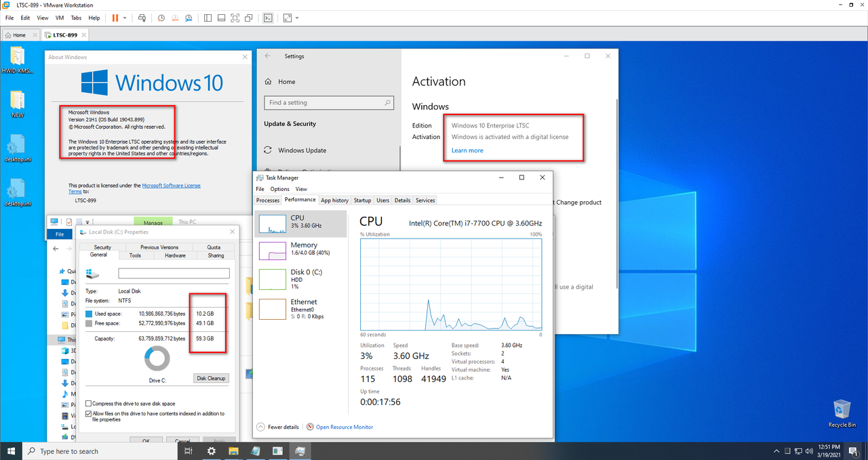This screenshot has width=868, height=460.
Task: Open Windows Start menu
Action: click(11, 451)
